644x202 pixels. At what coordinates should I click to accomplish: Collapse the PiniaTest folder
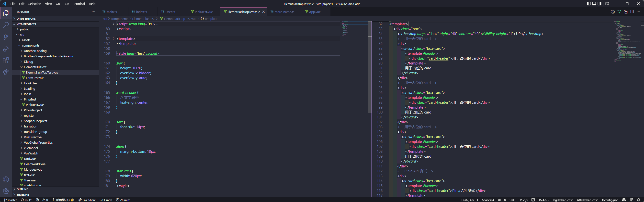(x=56, y=100)
